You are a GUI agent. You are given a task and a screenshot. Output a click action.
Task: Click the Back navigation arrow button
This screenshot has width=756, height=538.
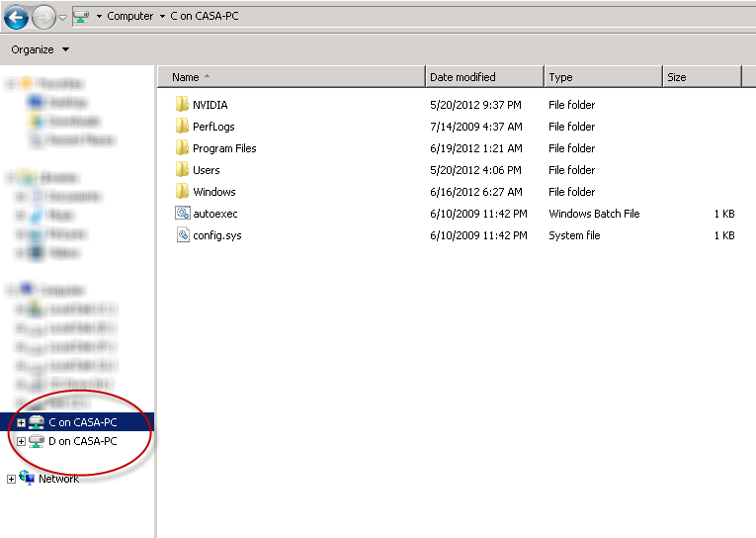point(16,17)
